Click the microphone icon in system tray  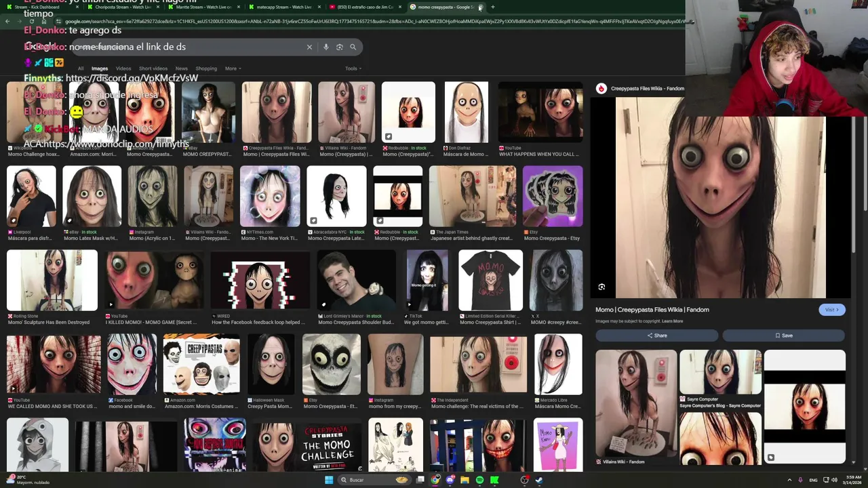(x=800, y=480)
